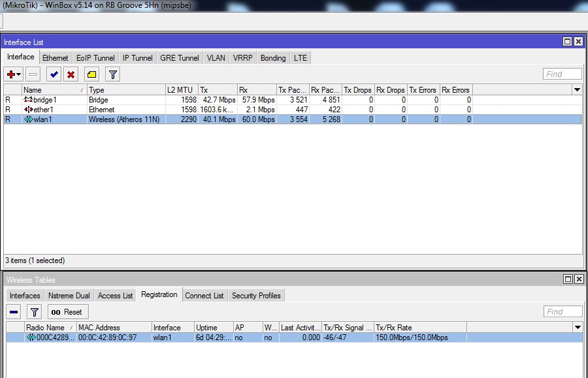The width and height of the screenshot is (588, 378).
Task: Open the column dropdown in Wireless Tables
Action: (x=578, y=328)
